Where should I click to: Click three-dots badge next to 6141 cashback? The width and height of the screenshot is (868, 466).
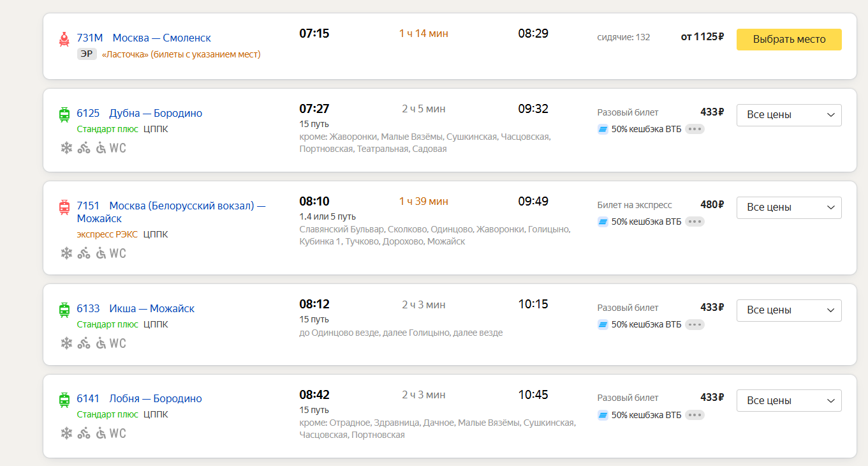(695, 415)
